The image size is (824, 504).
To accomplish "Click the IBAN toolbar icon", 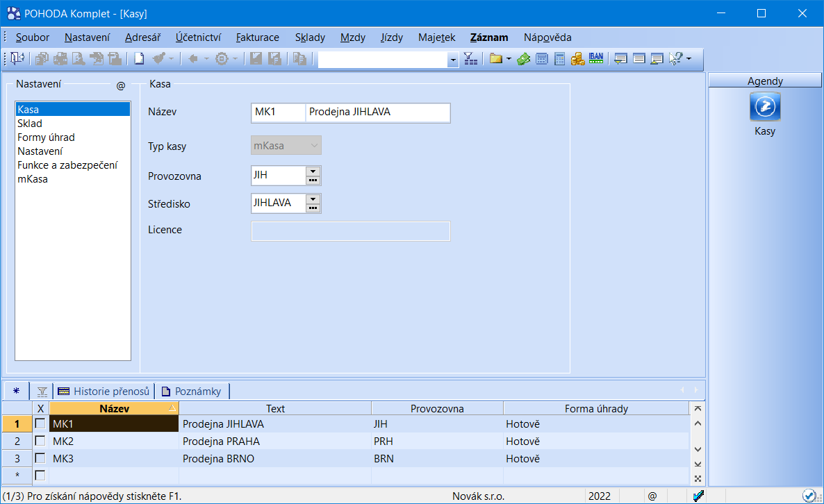I will [596, 58].
